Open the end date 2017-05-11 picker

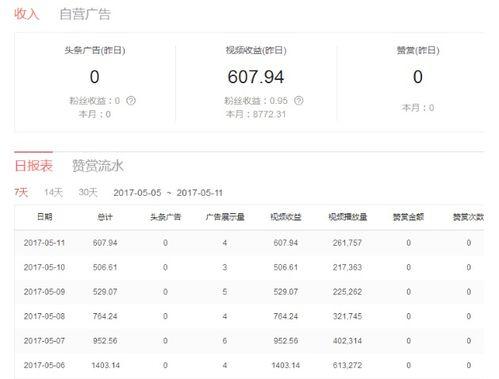199,193
